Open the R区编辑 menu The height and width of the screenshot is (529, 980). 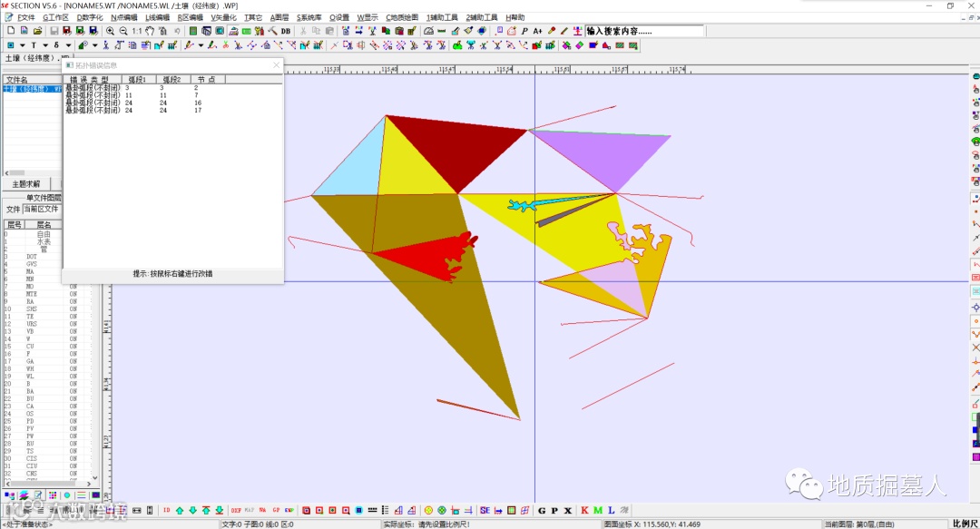[190, 17]
